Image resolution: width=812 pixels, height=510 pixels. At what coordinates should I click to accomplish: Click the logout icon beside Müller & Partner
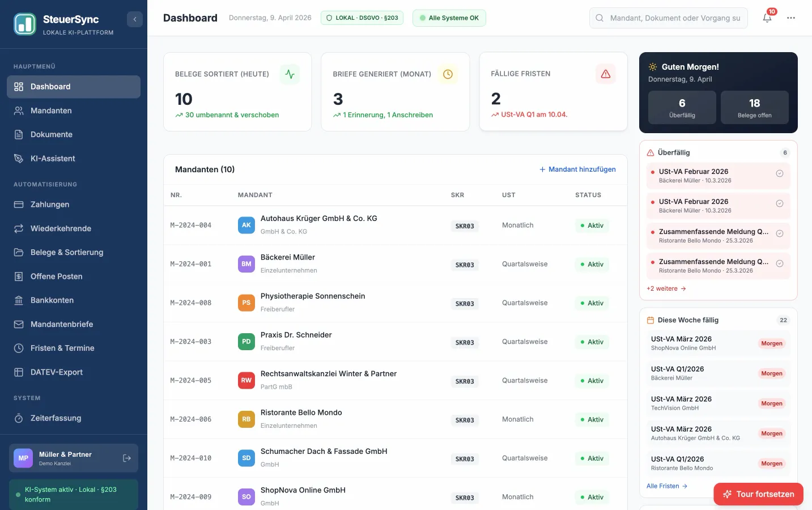(126, 458)
